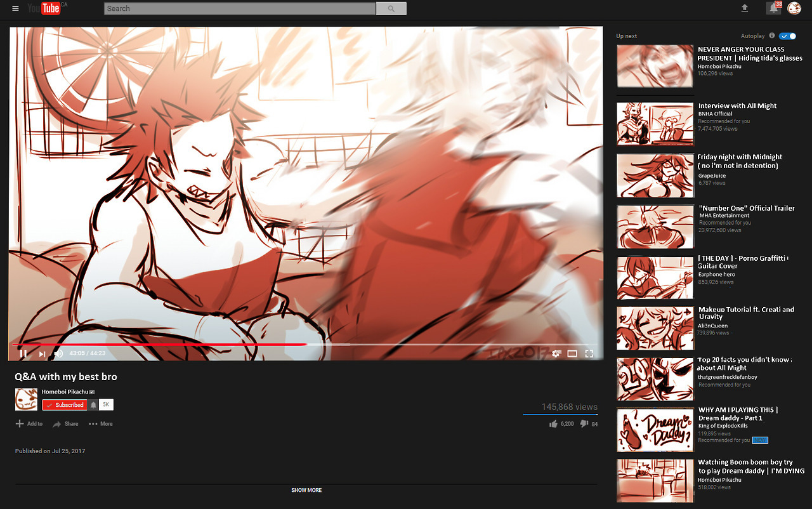Mute the video volume
The height and width of the screenshot is (509, 812).
point(58,354)
